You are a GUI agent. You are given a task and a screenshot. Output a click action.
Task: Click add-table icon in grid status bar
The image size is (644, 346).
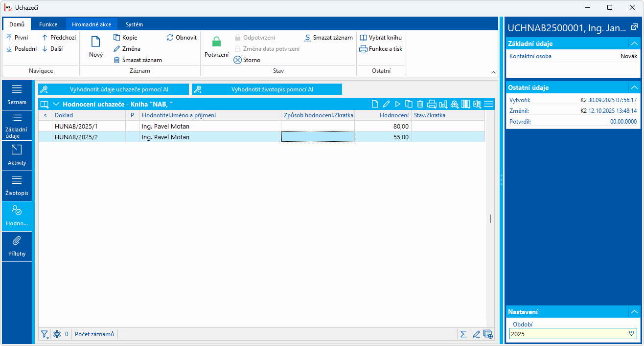(488, 334)
